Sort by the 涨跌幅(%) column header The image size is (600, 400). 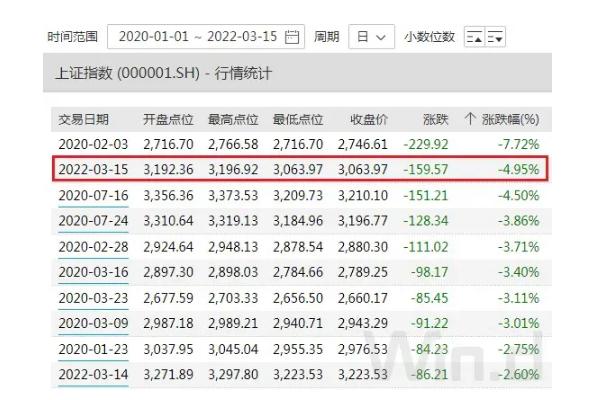(510, 119)
